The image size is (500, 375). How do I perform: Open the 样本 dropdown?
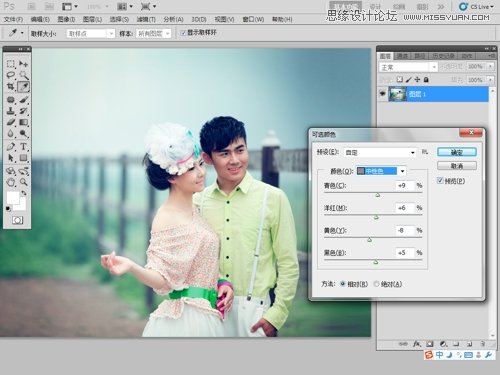(x=153, y=33)
